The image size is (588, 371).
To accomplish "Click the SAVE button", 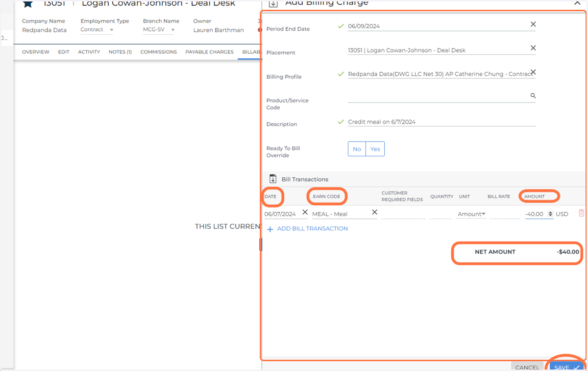I will (567, 367).
